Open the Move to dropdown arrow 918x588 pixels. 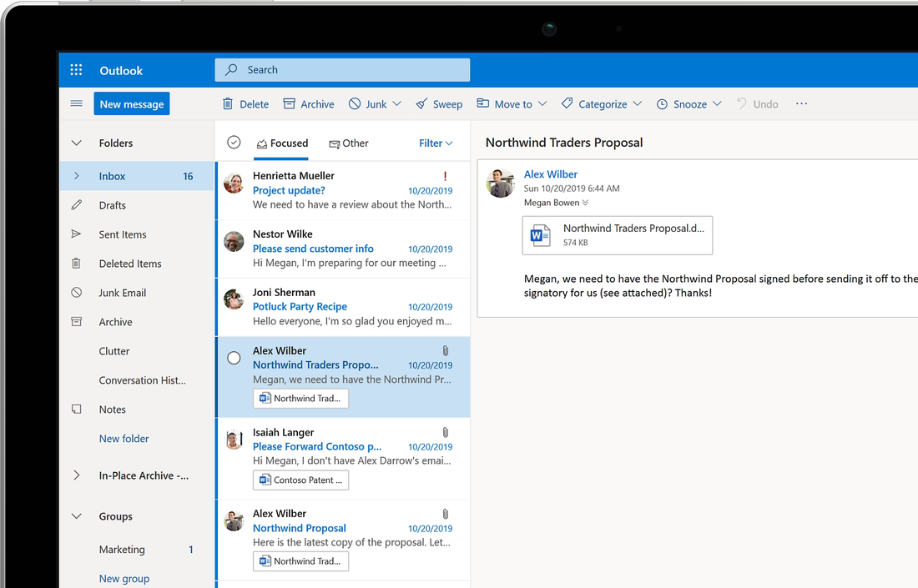[x=542, y=103]
